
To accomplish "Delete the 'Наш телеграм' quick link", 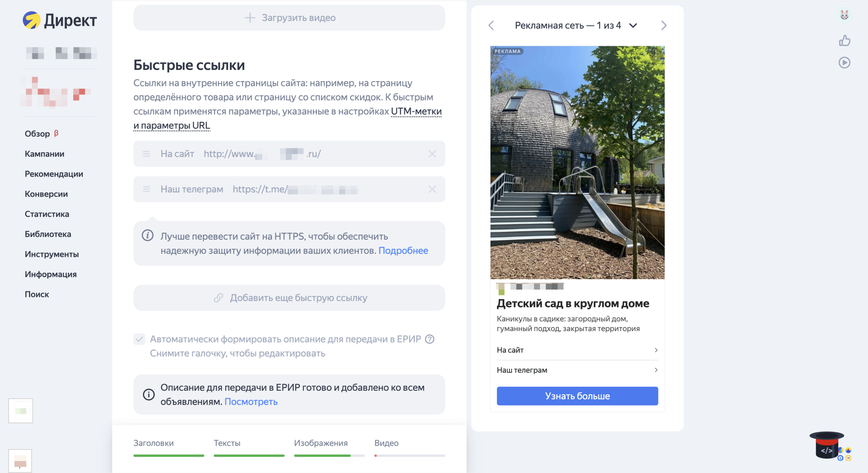I will pos(432,189).
